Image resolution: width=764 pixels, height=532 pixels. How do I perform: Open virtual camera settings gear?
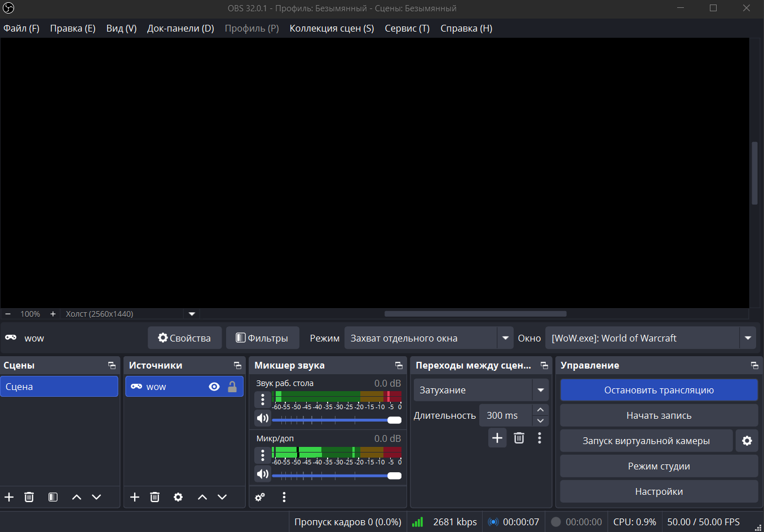pyautogui.click(x=747, y=441)
